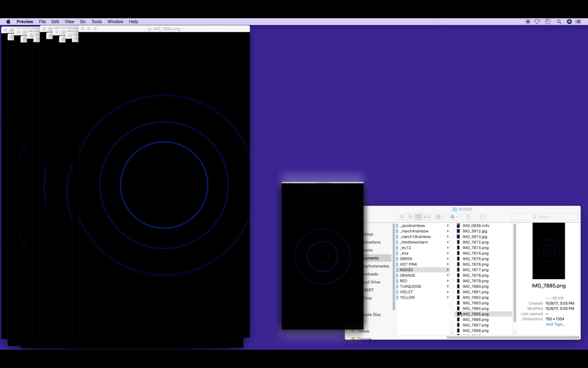The height and width of the screenshot is (368, 588).
Task: Switch Finder to column view
Action: 418,217
